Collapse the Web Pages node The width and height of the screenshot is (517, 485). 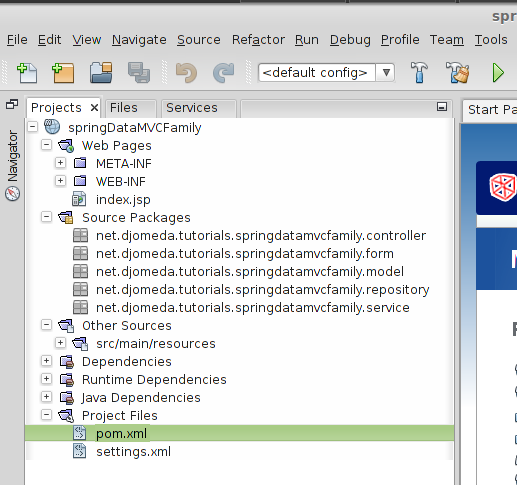click(46, 145)
